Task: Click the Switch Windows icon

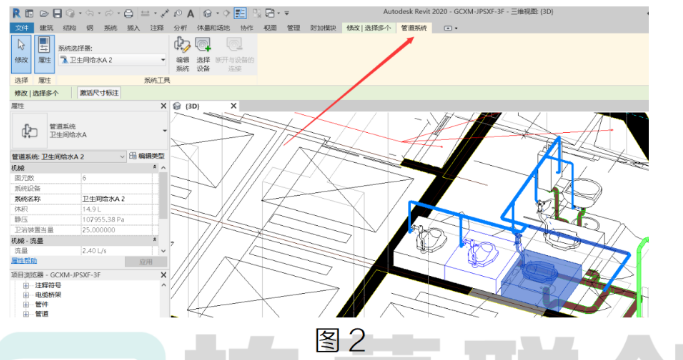Action: click(x=270, y=14)
